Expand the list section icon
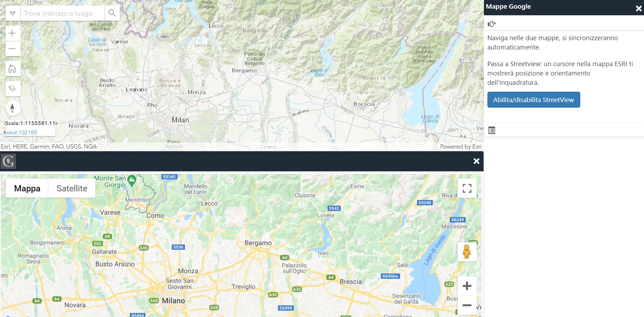 pos(492,130)
